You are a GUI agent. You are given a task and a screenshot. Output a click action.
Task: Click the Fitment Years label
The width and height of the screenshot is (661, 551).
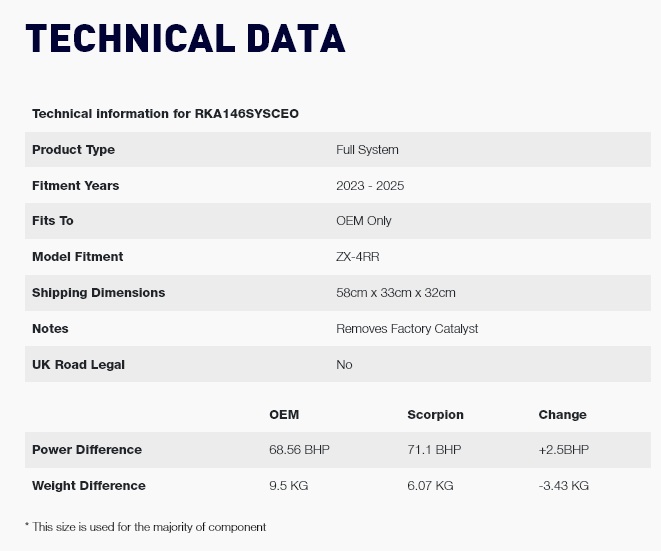[x=75, y=186]
